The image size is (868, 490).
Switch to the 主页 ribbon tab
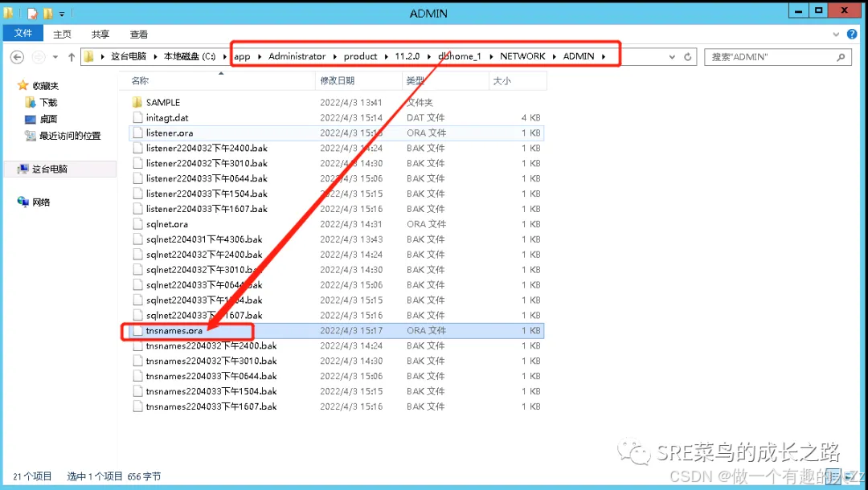pyautogui.click(x=62, y=35)
